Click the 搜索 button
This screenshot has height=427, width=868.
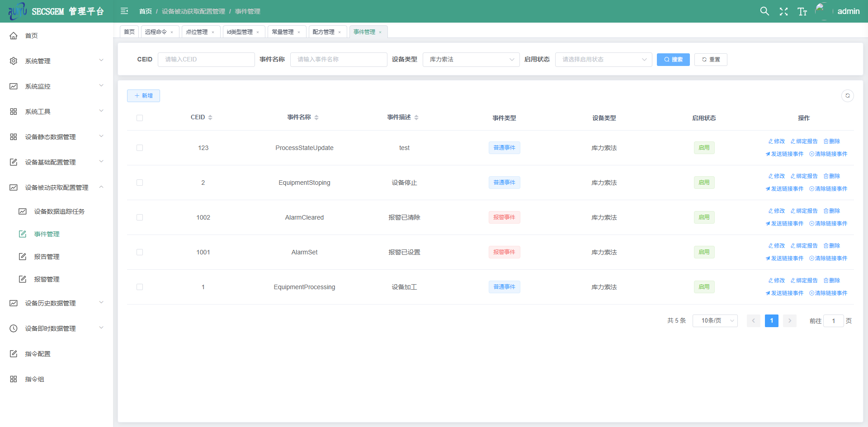tap(673, 60)
